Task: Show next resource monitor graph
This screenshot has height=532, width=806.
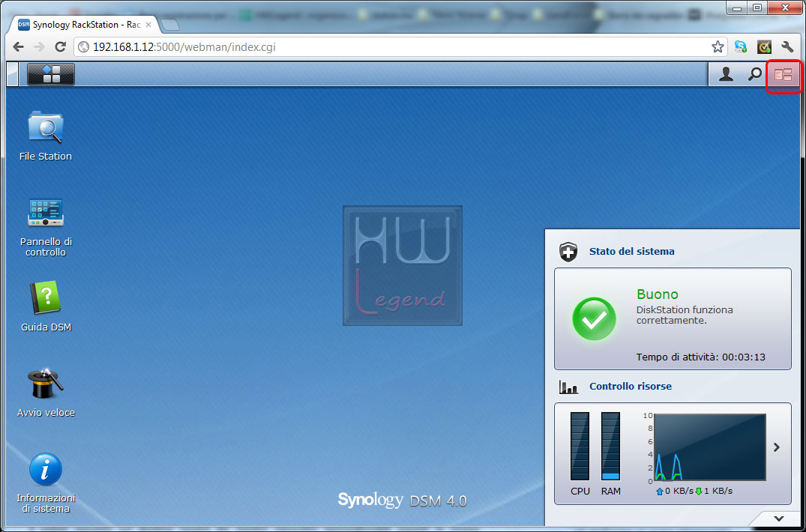Action: tap(777, 447)
